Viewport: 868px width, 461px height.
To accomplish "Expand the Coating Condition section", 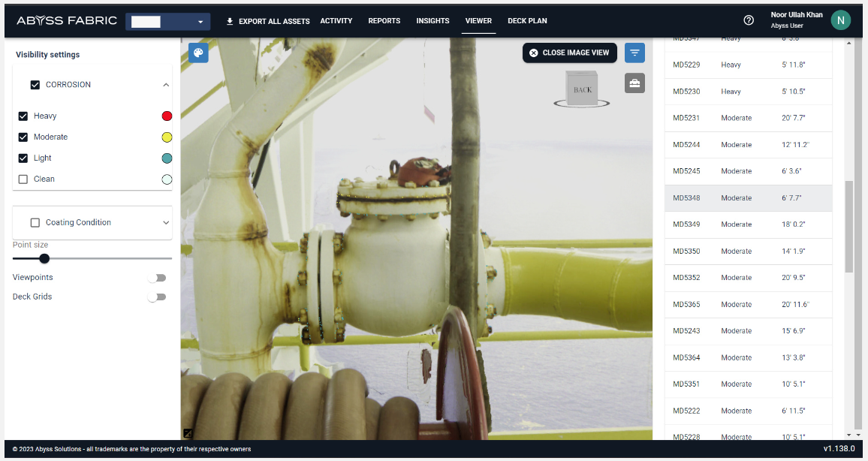I will click(166, 222).
